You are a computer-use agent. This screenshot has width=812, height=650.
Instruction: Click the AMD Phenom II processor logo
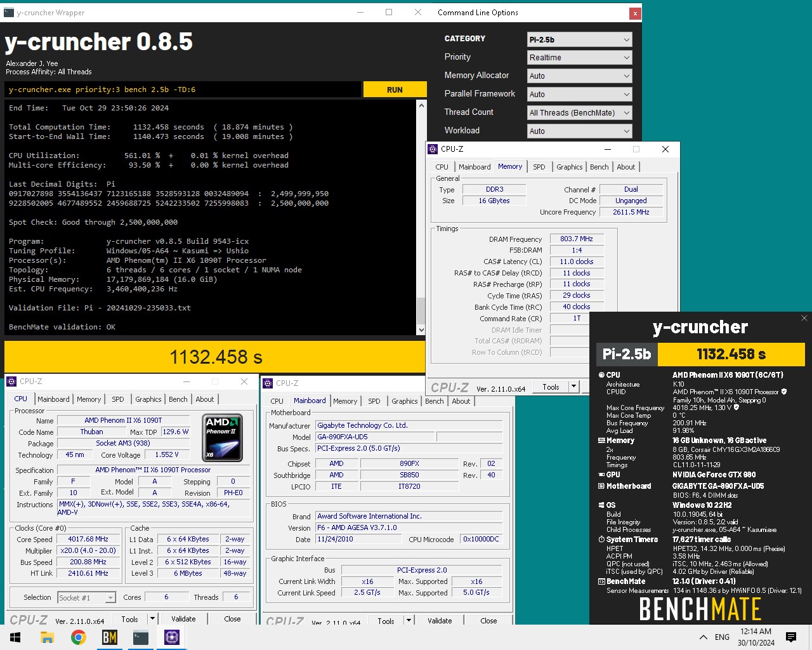223,438
